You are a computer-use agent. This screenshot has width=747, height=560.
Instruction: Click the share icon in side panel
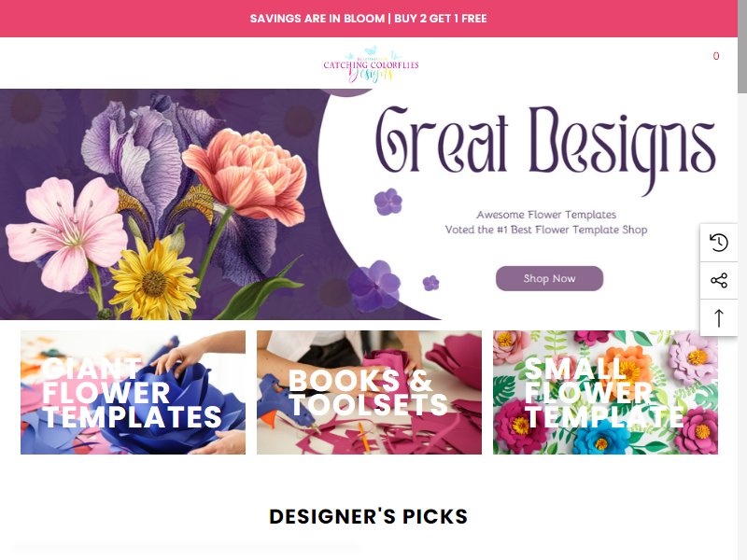(x=718, y=280)
